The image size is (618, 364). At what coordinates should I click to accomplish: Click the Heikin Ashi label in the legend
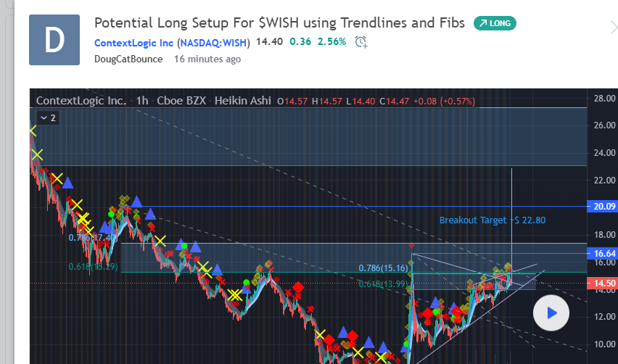(243, 101)
